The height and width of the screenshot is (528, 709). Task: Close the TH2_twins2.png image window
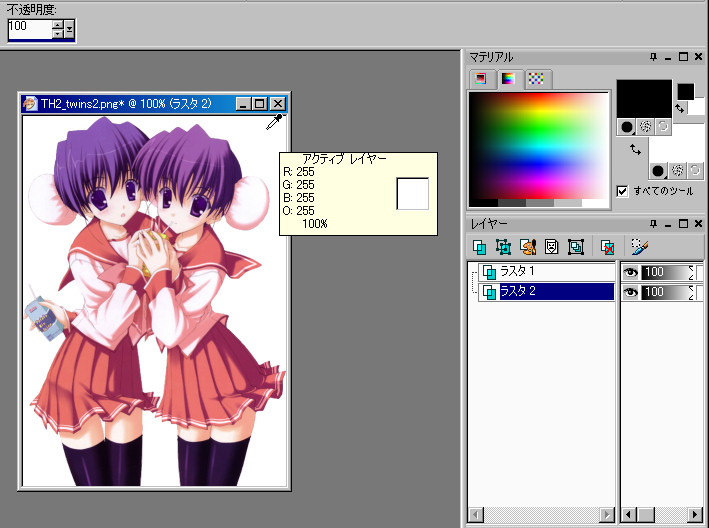(x=278, y=104)
